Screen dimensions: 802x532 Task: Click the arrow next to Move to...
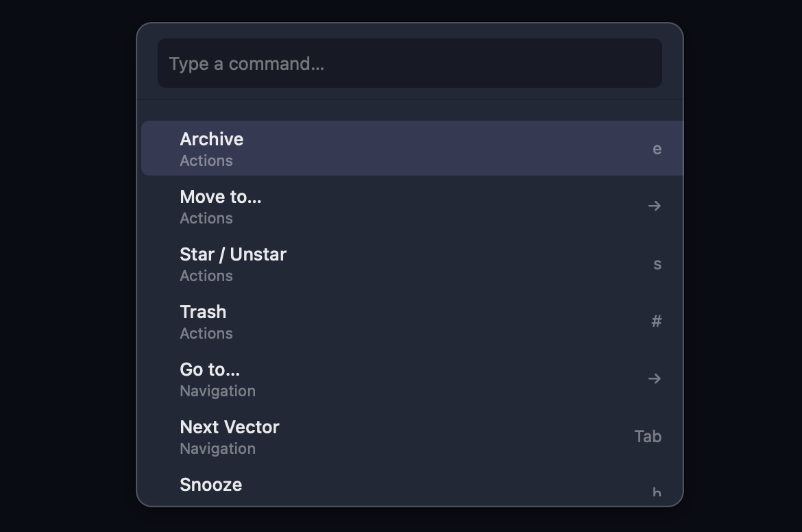click(655, 206)
